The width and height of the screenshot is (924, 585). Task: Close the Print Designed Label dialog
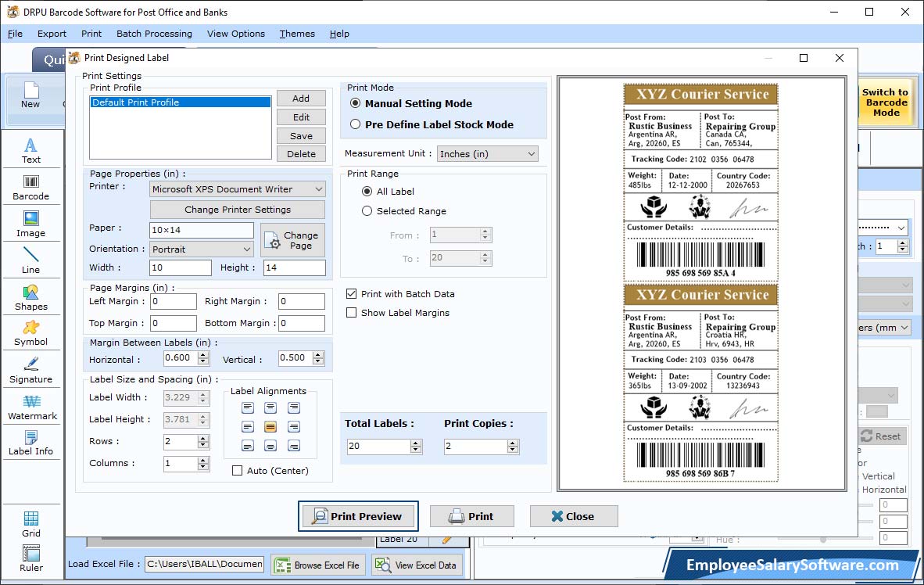pos(573,517)
